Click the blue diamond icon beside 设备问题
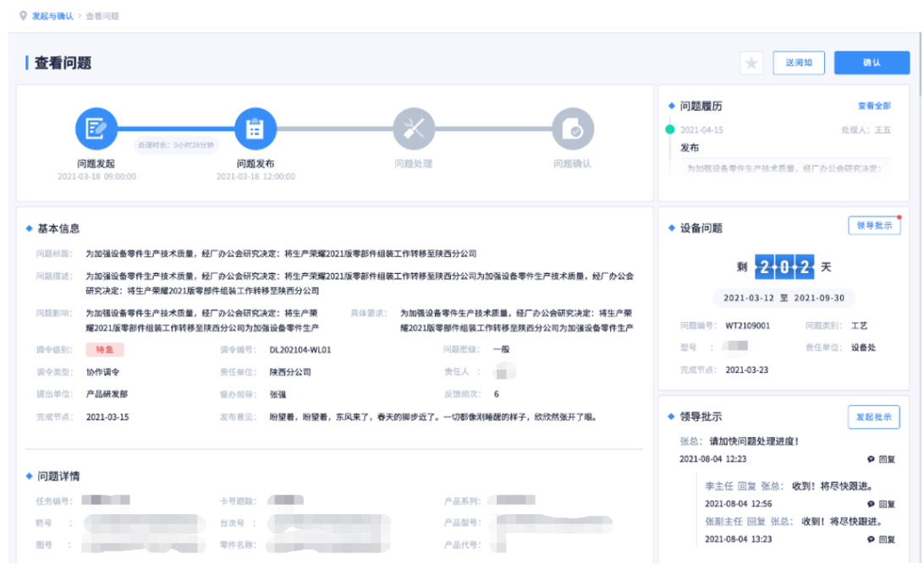 click(671, 227)
